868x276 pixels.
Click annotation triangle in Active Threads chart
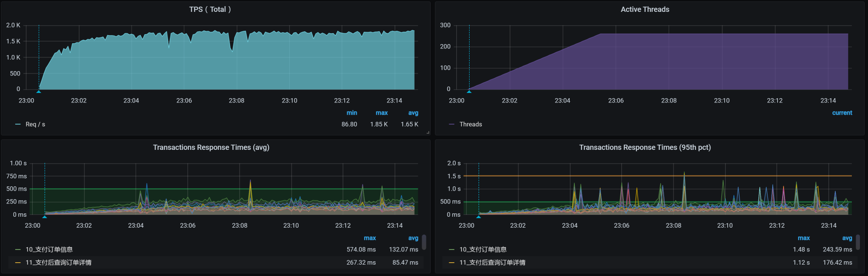469,91
